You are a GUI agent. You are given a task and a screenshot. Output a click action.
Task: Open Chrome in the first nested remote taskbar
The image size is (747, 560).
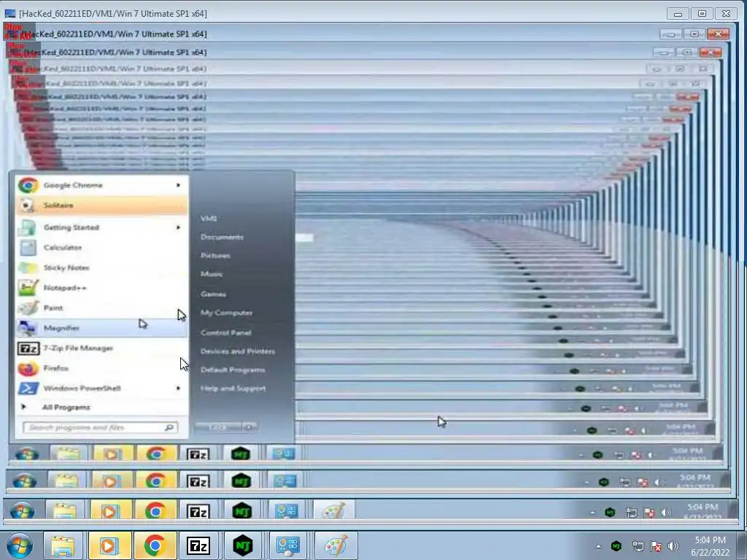click(155, 511)
